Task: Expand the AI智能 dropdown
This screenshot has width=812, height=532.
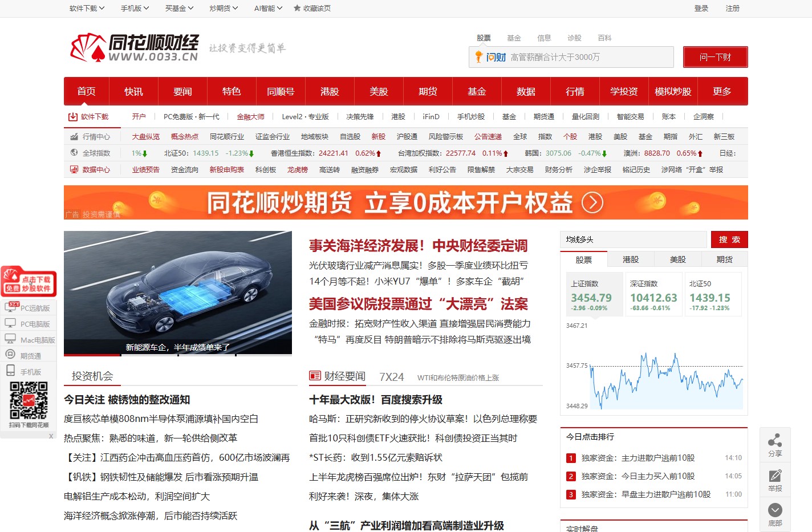Action: coord(268,8)
